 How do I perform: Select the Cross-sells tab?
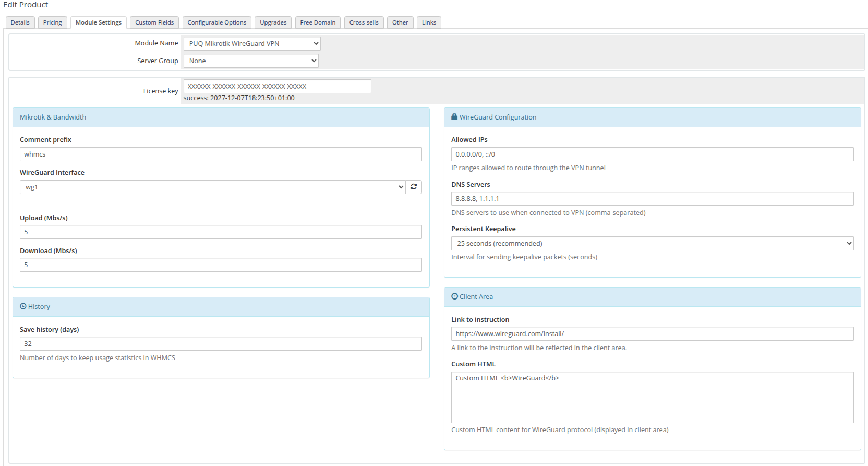[364, 22]
